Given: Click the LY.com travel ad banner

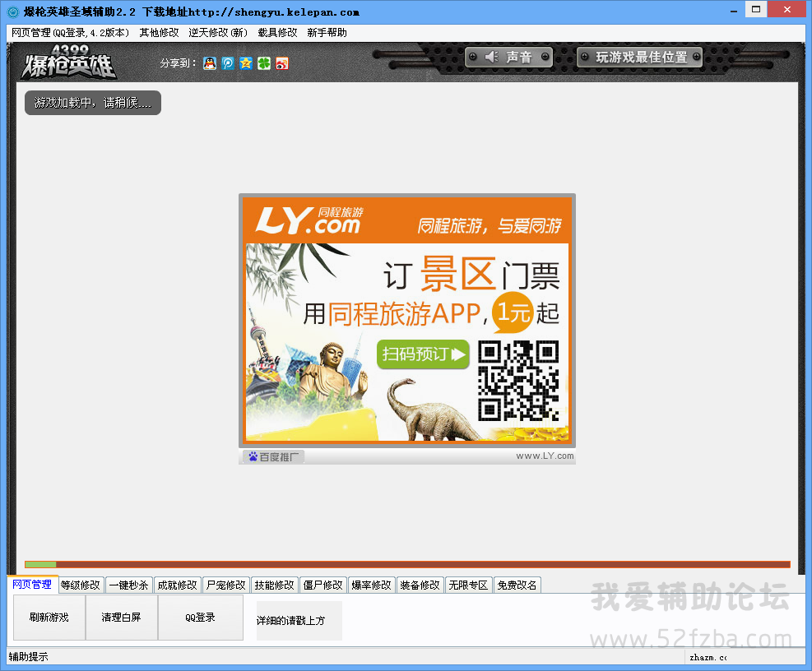Looking at the screenshot, I should (407, 320).
